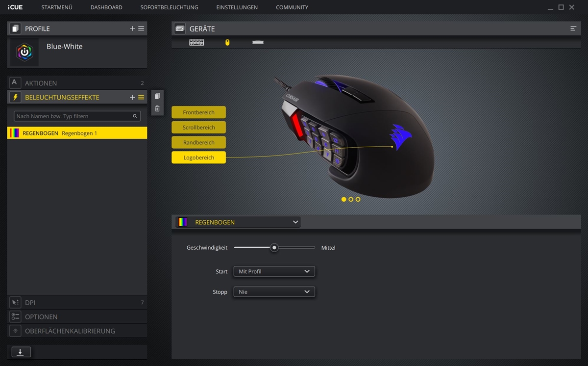Click the Aktionen A icon
This screenshot has width=588, height=366.
tap(15, 83)
